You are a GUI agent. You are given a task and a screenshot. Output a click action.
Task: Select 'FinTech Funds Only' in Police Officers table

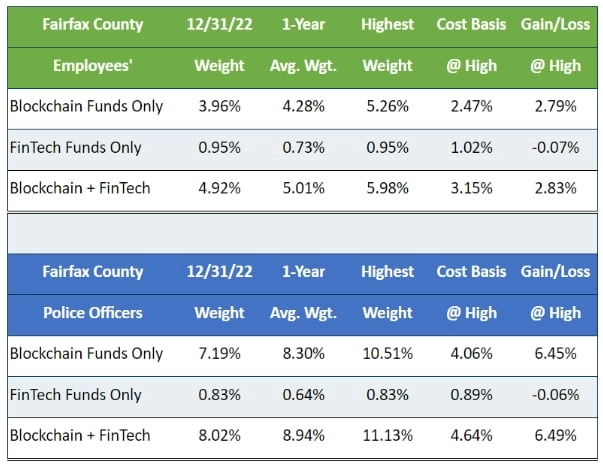[75, 395]
